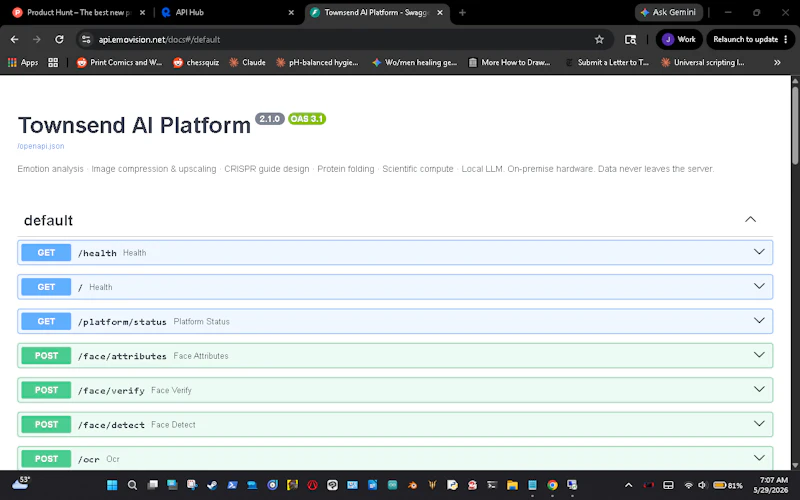The width and height of the screenshot is (800, 500).
Task: Click the page vertical scrollbar thumb
Action: [795, 124]
